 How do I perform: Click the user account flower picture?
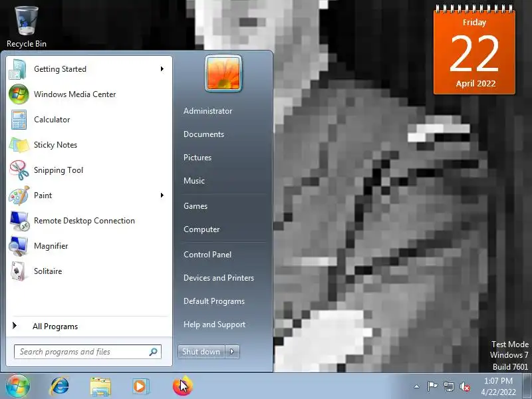pos(223,73)
